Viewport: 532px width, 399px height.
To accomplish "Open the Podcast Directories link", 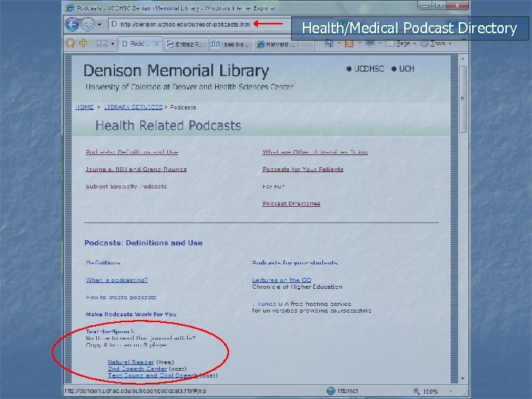I will [x=291, y=204].
